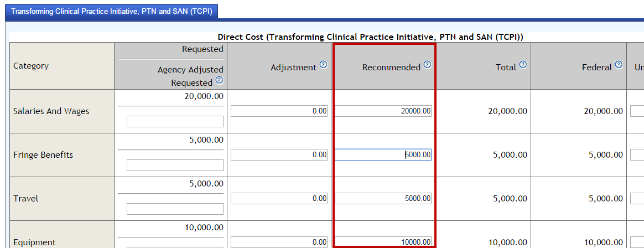The width and height of the screenshot is (644, 248).
Task: Select the Fringe Benefits Recommended input
Action: tap(383, 155)
